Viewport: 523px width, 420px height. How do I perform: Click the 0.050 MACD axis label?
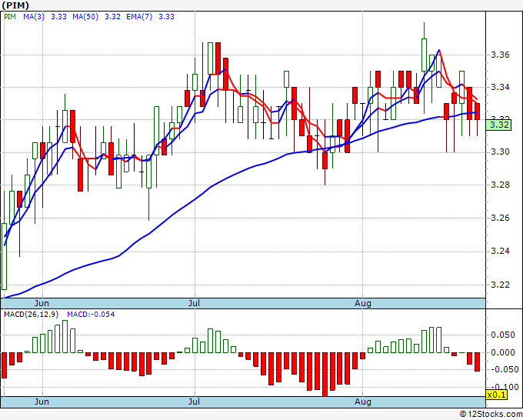click(x=503, y=335)
